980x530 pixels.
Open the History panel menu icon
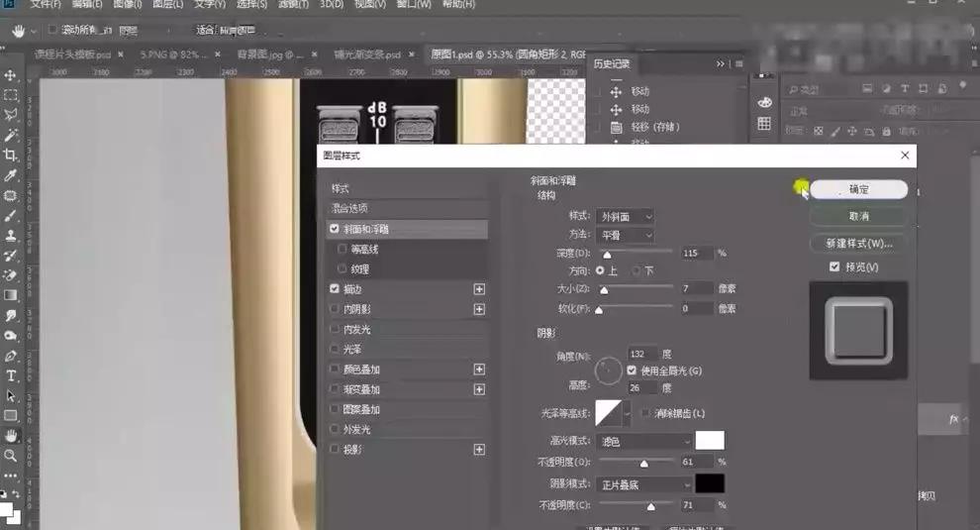[739, 63]
